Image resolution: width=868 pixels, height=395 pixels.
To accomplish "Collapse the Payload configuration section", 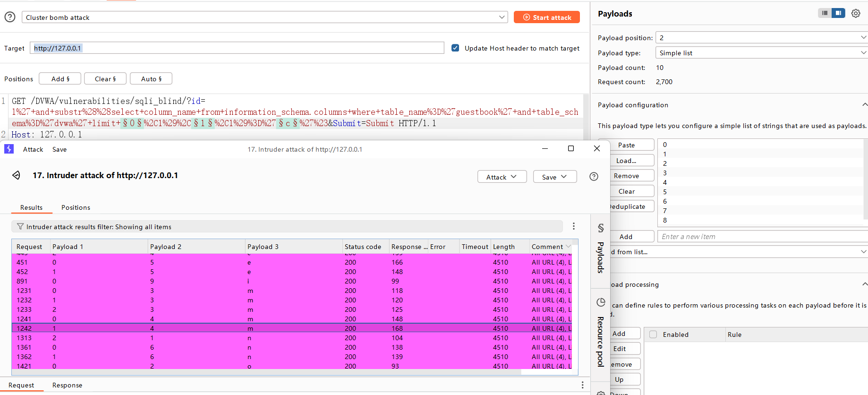I will (864, 104).
